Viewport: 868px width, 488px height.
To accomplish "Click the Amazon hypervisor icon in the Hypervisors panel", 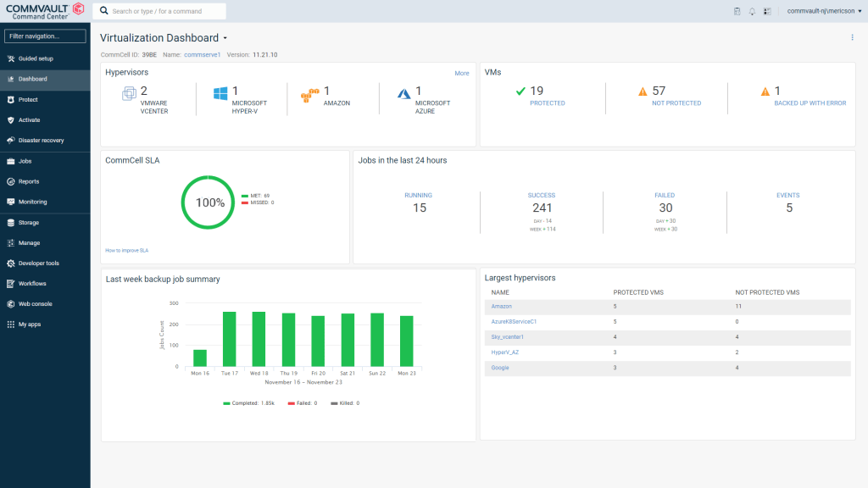I will tap(310, 96).
